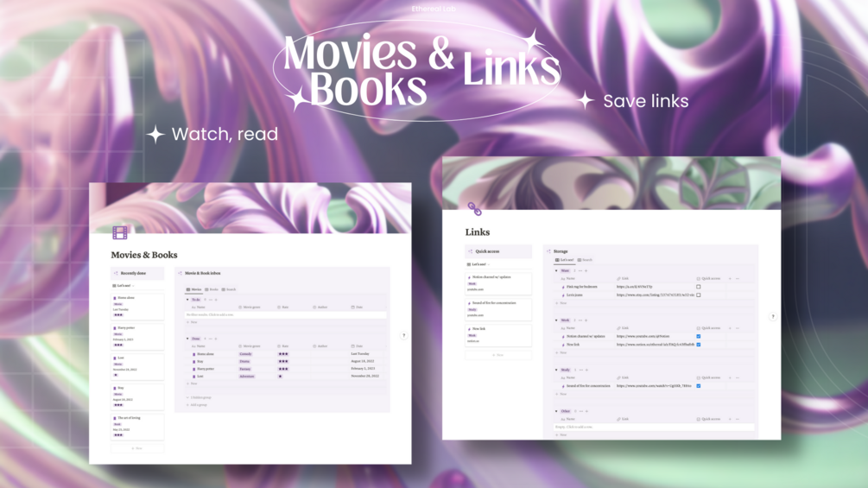Click New button below Quick access cards
Image resolution: width=868 pixels, height=488 pixels.
click(x=498, y=355)
